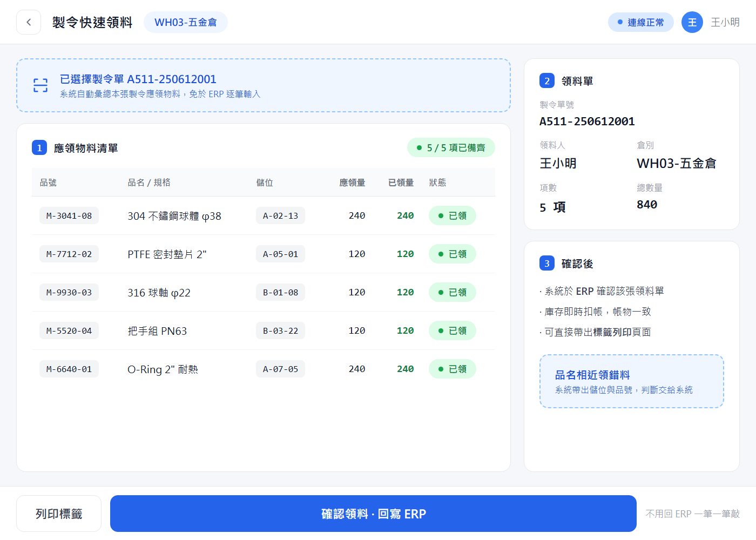Click the 品號 column header

tap(48, 183)
